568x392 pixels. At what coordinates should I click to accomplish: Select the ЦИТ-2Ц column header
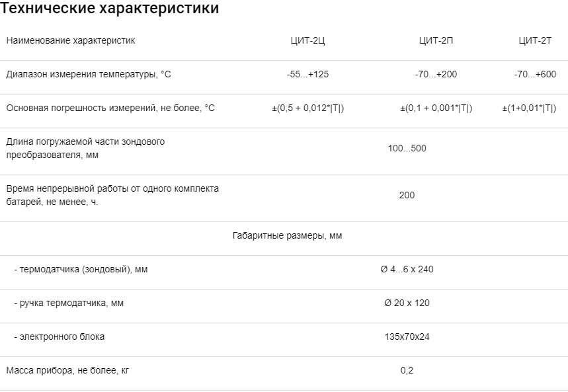click(x=307, y=41)
